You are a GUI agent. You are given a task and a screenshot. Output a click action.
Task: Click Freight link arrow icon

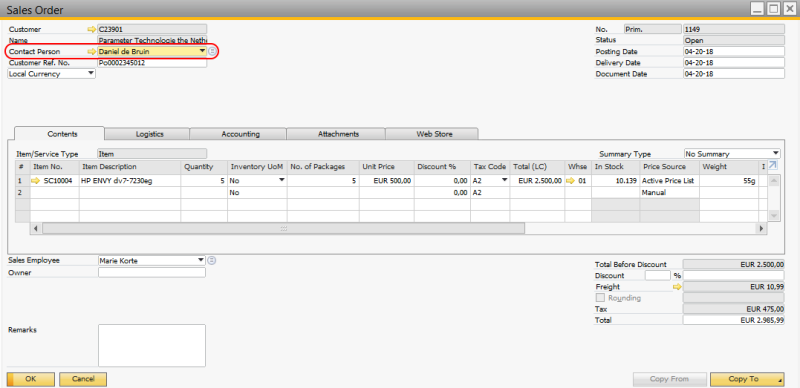[677, 287]
